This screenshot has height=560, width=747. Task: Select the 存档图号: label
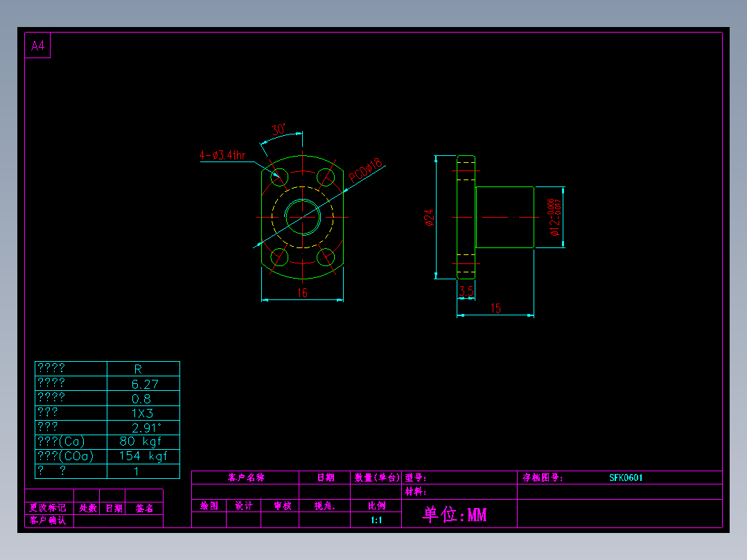click(x=543, y=478)
